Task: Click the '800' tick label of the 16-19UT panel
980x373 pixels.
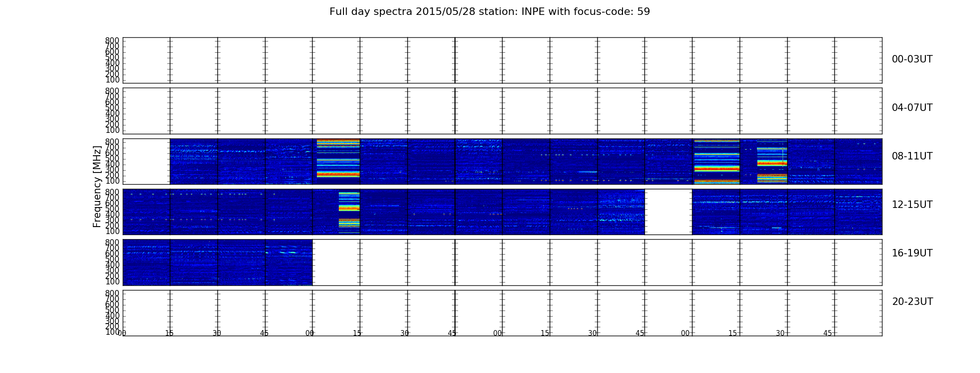Action: 112,242
